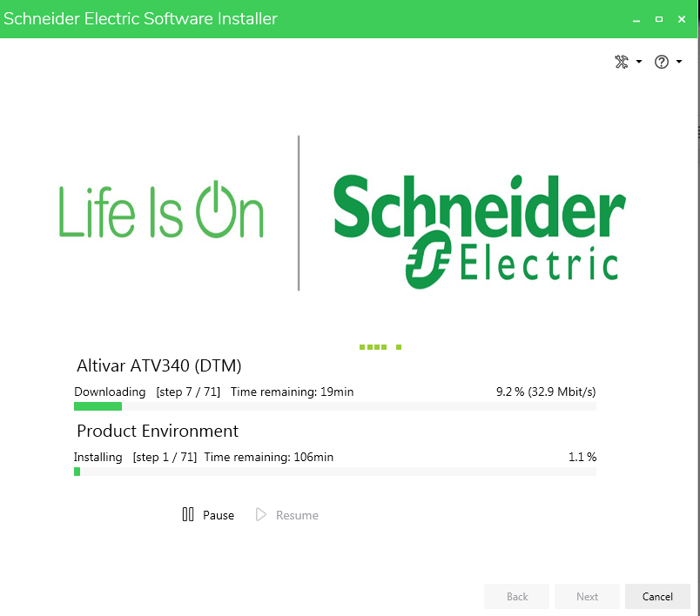Click the 'Installing' status label
Viewport: 700px width, 616px height.
[98, 458]
